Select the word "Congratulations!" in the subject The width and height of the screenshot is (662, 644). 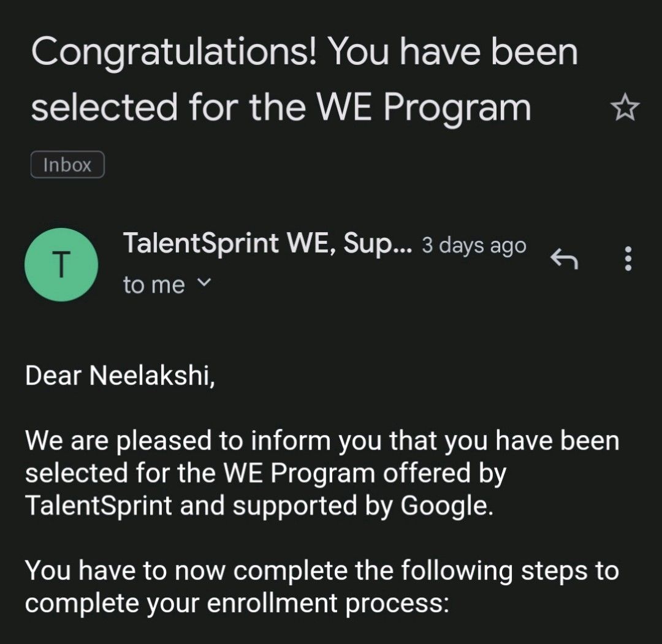tap(174, 53)
